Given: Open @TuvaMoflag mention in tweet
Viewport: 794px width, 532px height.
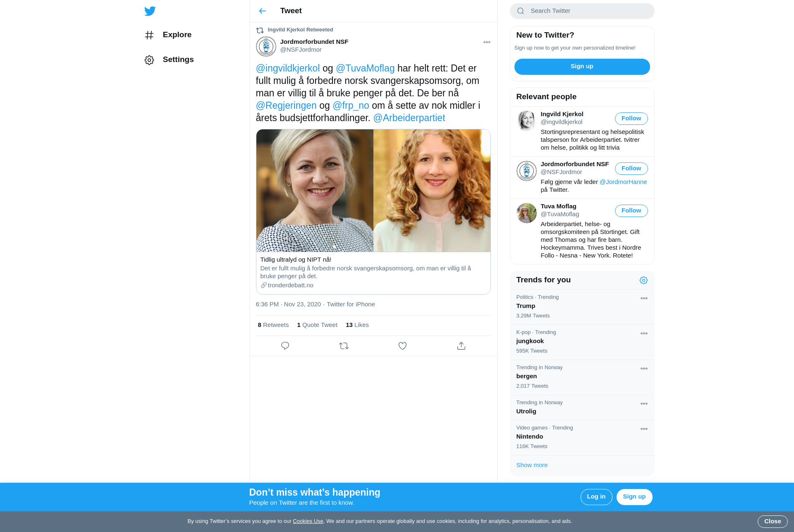Looking at the screenshot, I should pos(365,69).
